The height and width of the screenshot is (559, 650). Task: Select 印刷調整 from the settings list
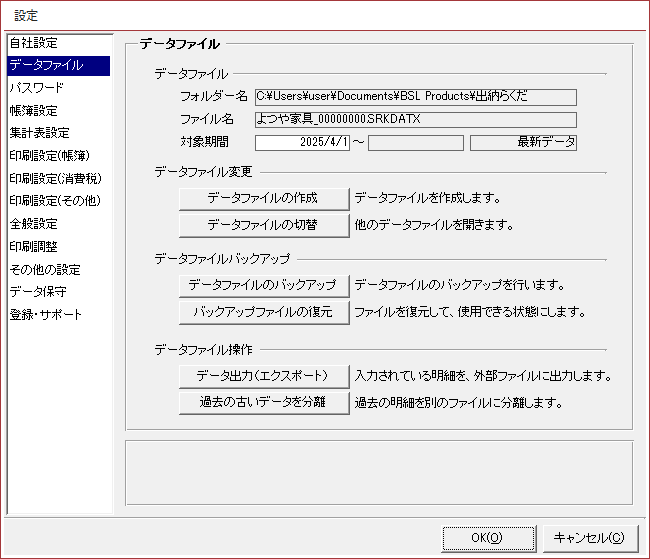(x=34, y=246)
